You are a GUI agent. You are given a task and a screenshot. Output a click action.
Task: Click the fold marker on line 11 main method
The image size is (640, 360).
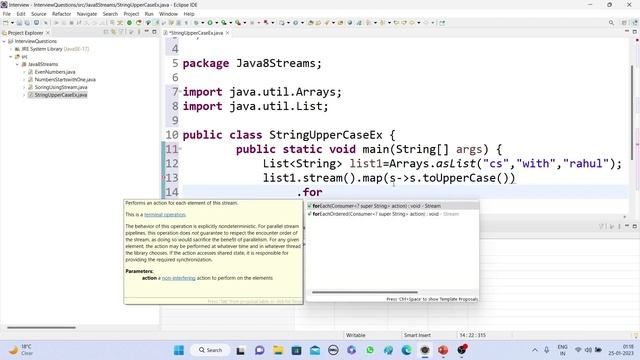click(x=180, y=149)
